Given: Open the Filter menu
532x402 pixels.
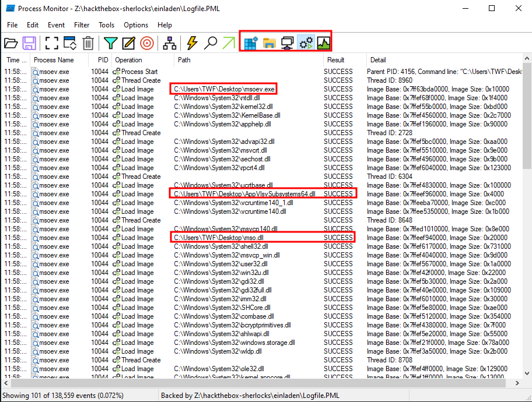Looking at the screenshot, I should coord(82,25).
